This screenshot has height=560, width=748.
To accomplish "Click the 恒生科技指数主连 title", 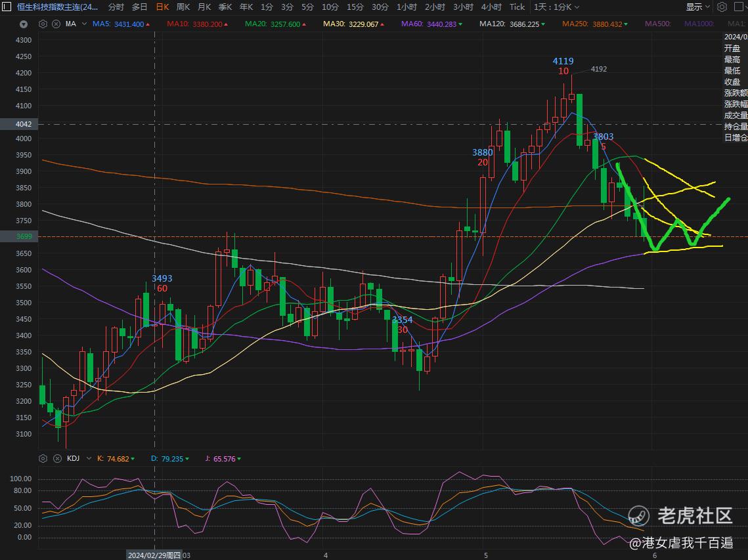I will point(58,7).
